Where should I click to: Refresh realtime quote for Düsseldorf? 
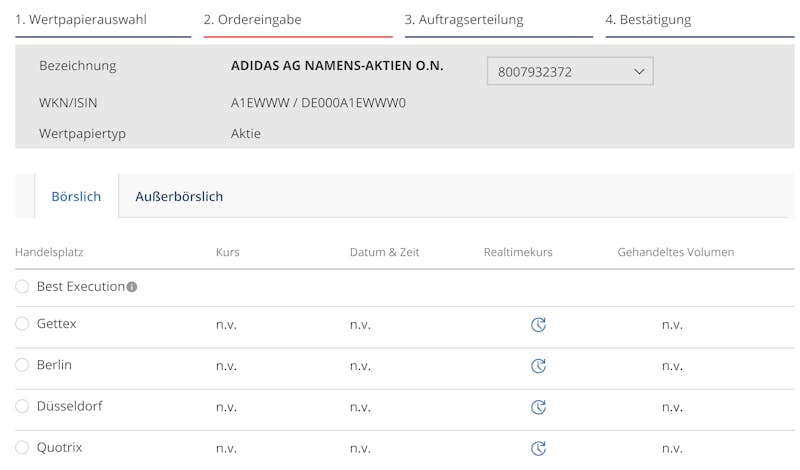click(x=538, y=407)
